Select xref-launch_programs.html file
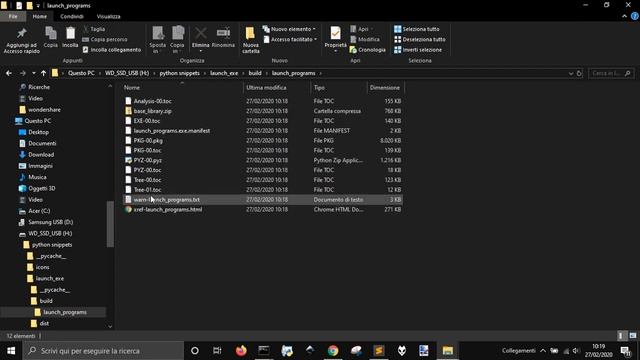The width and height of the screenshot is (640, 360). (168, 209)
